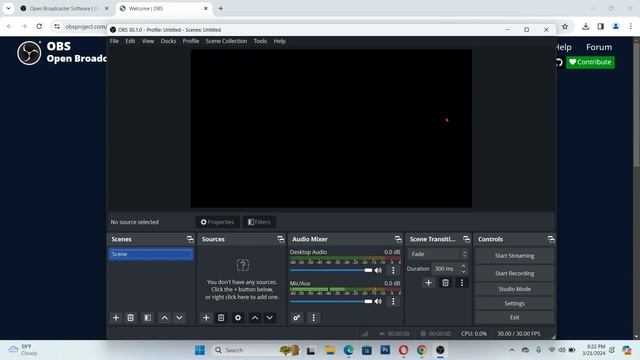
Task: Remove selected scene with trash icon
Action: tap(131, 318)
